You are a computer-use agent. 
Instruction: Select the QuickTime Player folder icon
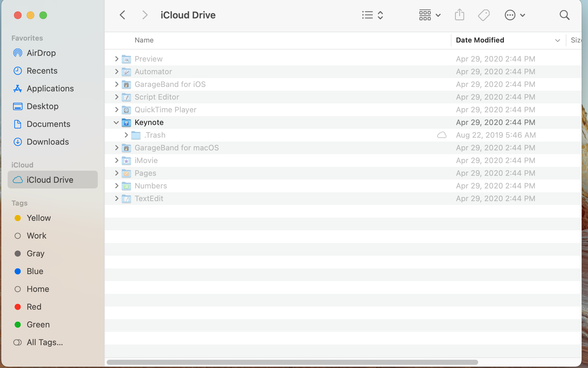pos(126,110)
